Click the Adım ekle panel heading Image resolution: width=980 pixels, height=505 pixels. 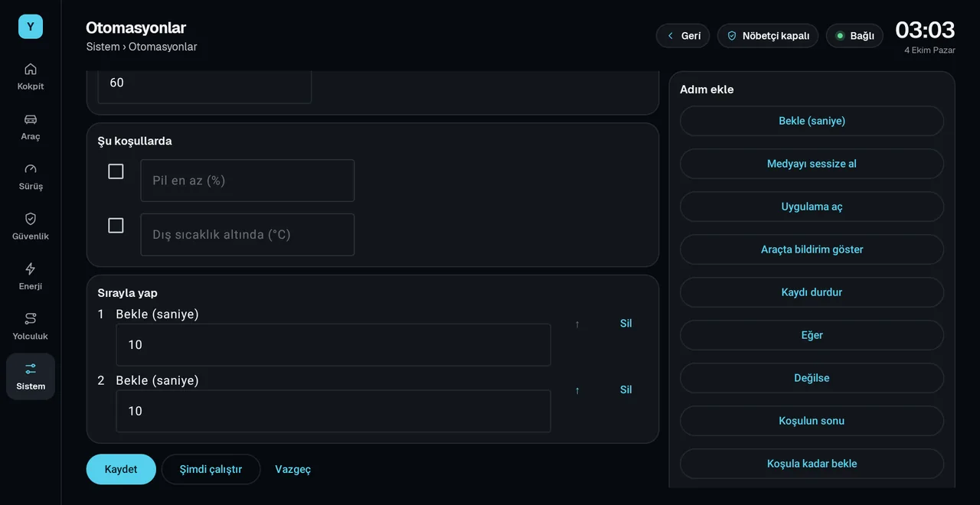[x=707, y=90]
